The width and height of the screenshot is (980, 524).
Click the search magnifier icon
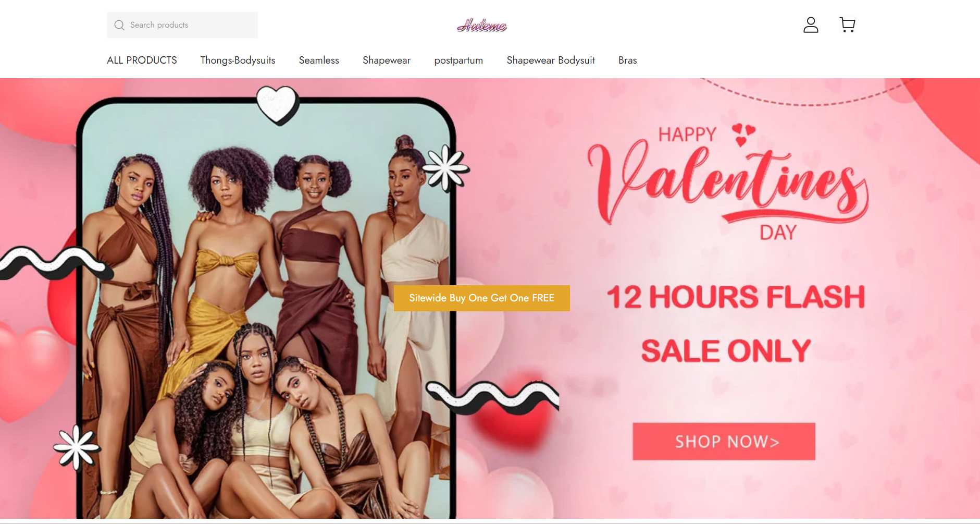pyautogui.click(x=119, y=25)
